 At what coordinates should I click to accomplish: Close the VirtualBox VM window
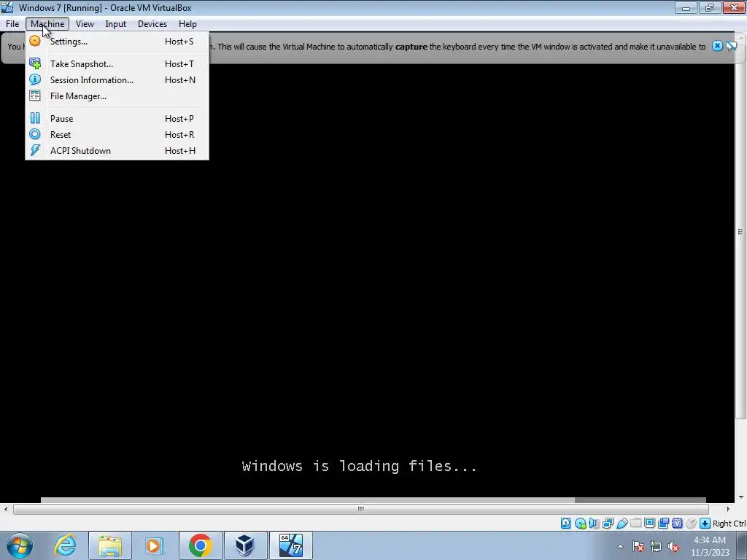tap(734, 7)
